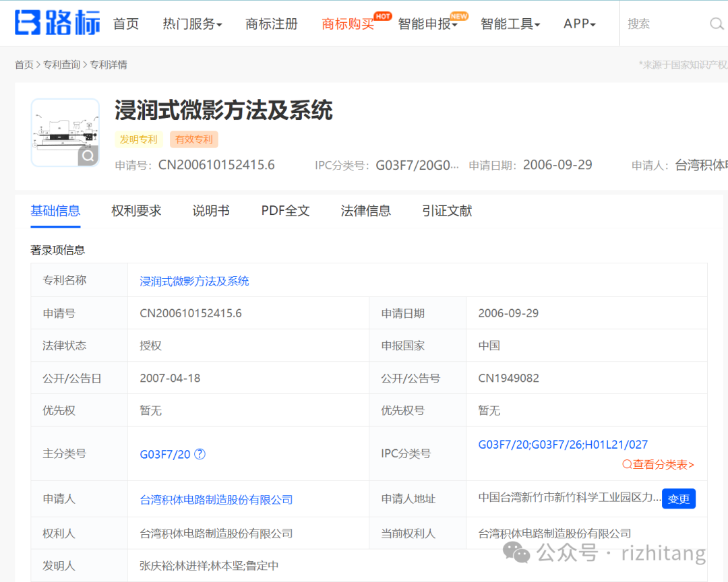Switch to the PDF全文 tab
The width and height of the screenshot is (728, 582).
coord(286,211)
